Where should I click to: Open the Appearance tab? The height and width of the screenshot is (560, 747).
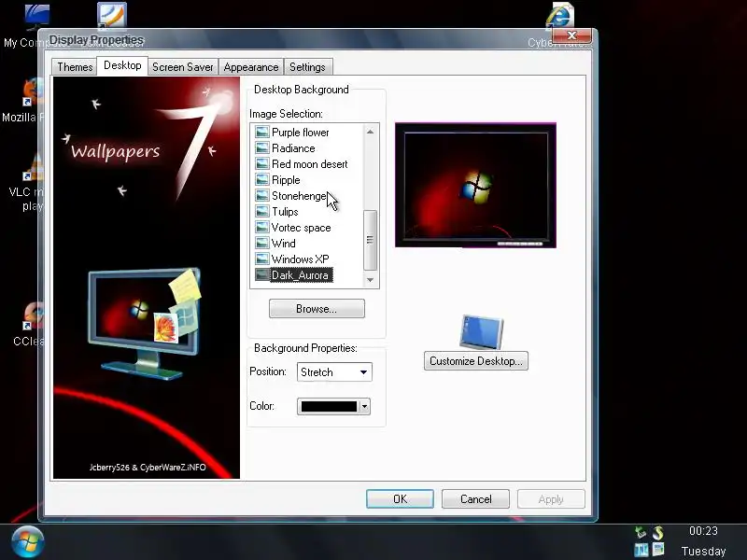[x=251, y=67]
